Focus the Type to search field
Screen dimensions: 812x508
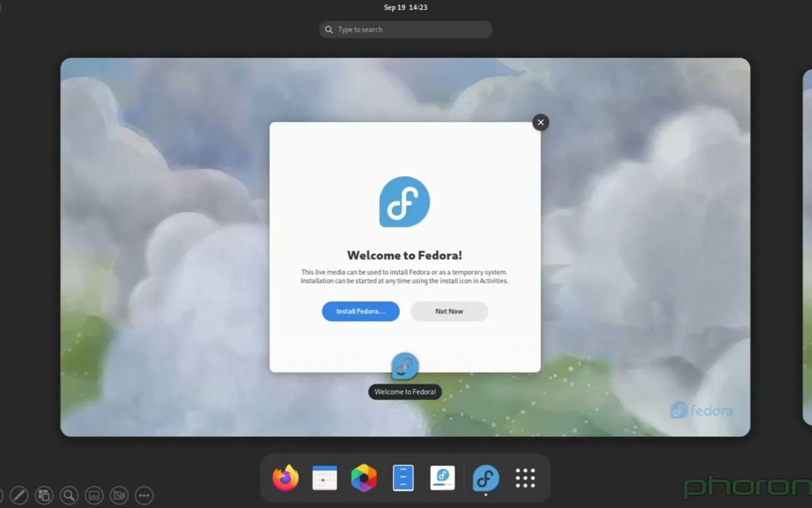(406, 29)
